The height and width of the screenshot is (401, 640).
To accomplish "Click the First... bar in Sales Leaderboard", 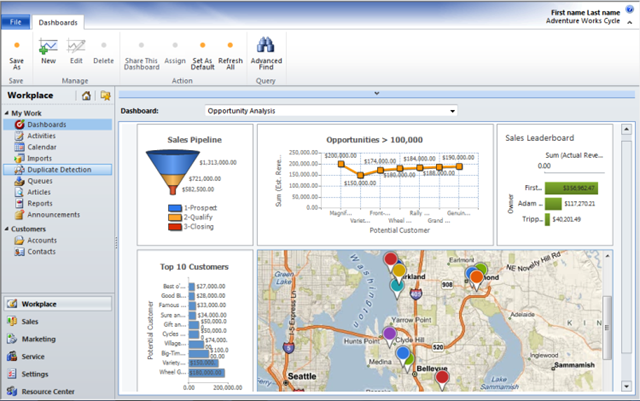I will coord(571,188).
